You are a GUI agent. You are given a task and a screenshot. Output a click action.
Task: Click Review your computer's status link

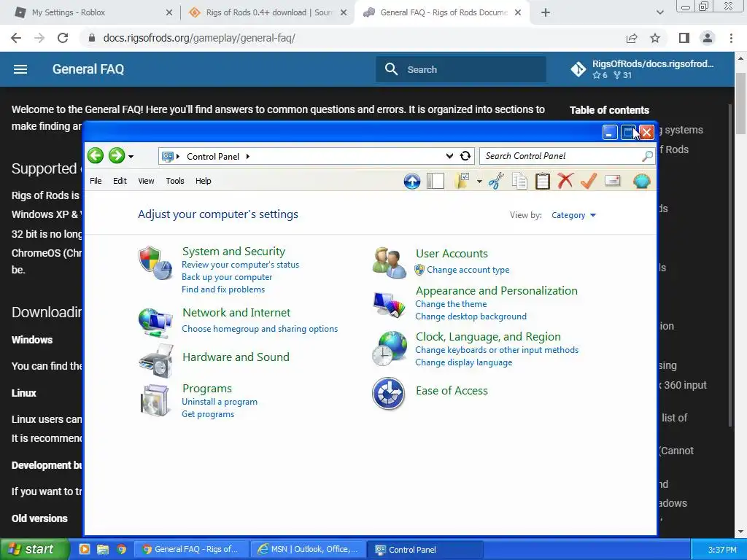pyautogui.click(x=240, y=265)
